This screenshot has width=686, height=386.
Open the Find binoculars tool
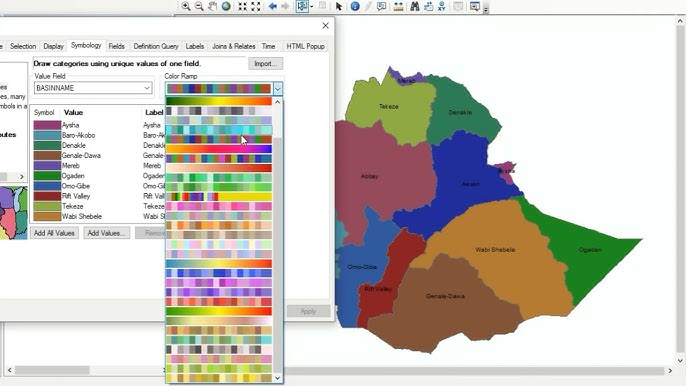(415, 6)
